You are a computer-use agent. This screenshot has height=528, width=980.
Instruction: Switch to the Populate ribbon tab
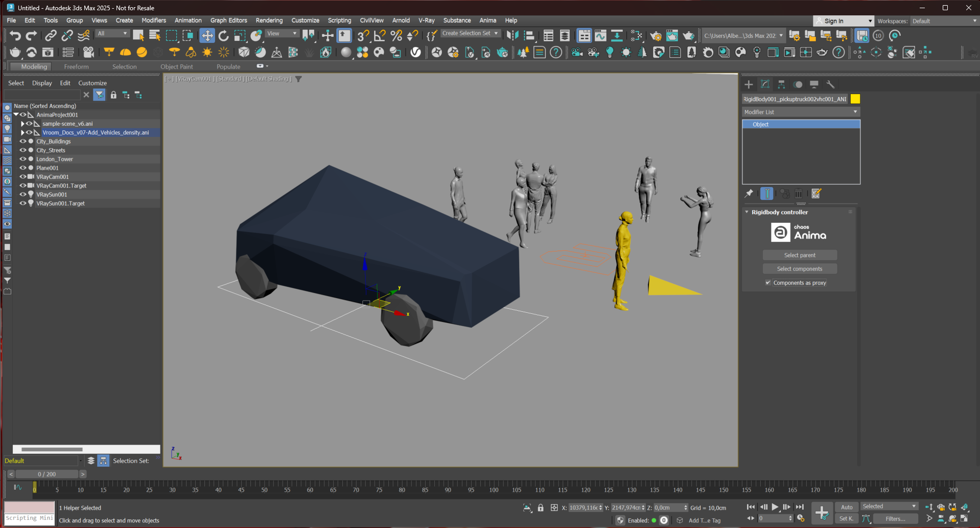pyautogui.click(x=228, y=66)
